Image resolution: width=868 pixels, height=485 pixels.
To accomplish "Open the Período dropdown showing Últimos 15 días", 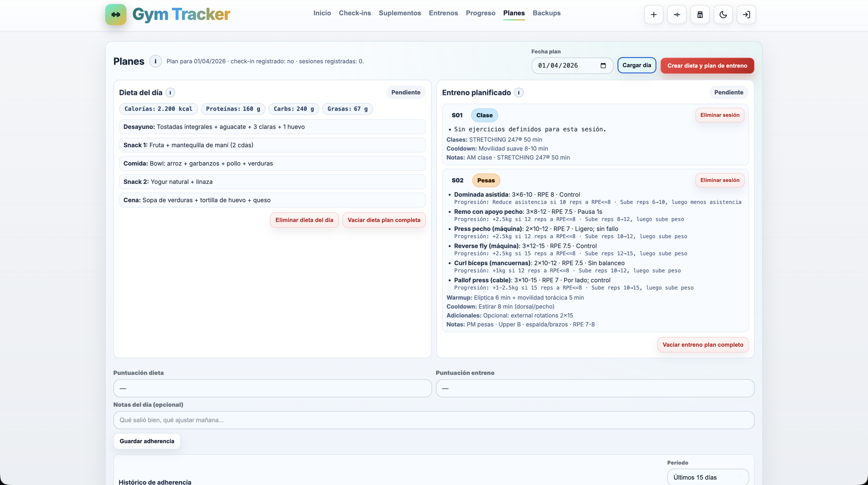I will click(x=708, y=477).
